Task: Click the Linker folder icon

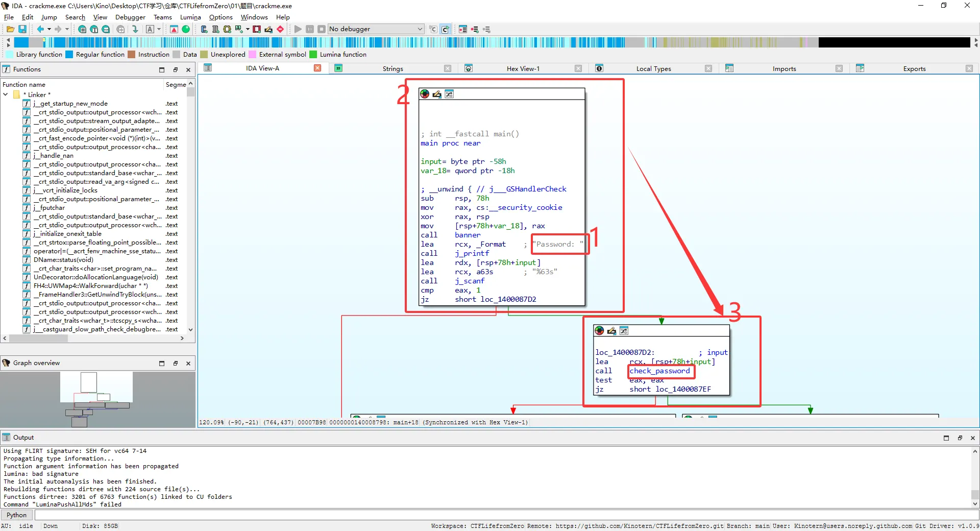Action: [x=16, y=94]
